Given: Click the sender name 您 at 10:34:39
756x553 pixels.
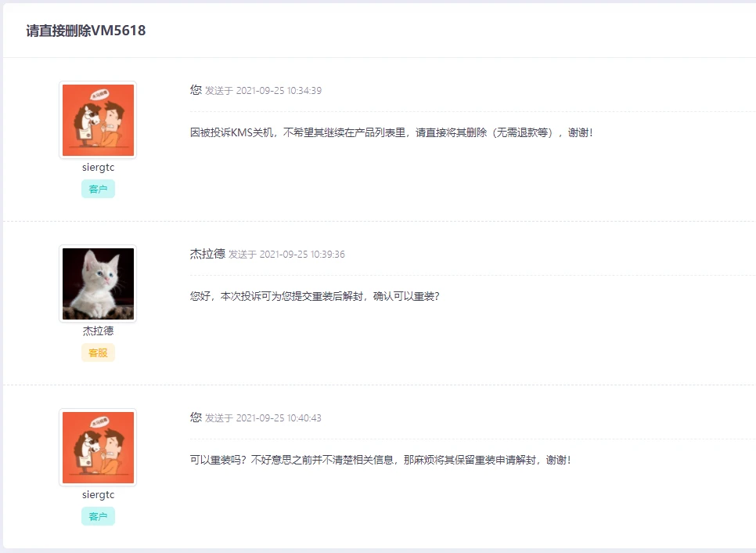Looking at the screenshot, I should pyautogui.click(x=196, y=90).
